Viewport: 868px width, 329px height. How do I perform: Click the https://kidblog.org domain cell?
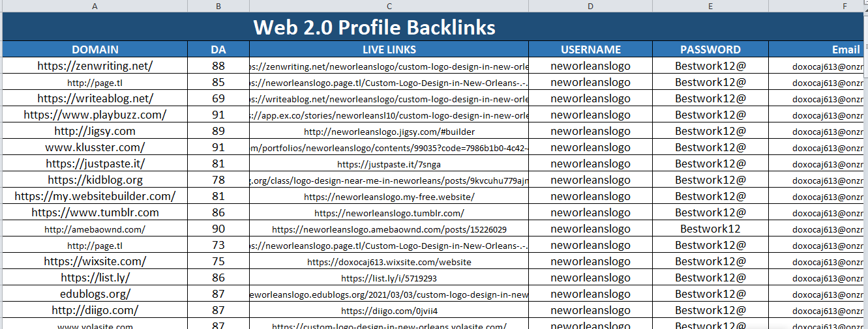click(95, 180)
